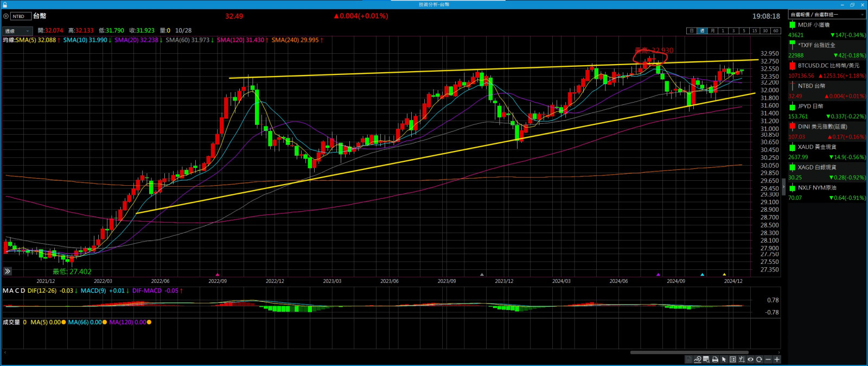Image resolution: width=868 pixels, height=366 pixels.
Task: Switch to 1-minute timeframe tab
Action: coord(723,31)
